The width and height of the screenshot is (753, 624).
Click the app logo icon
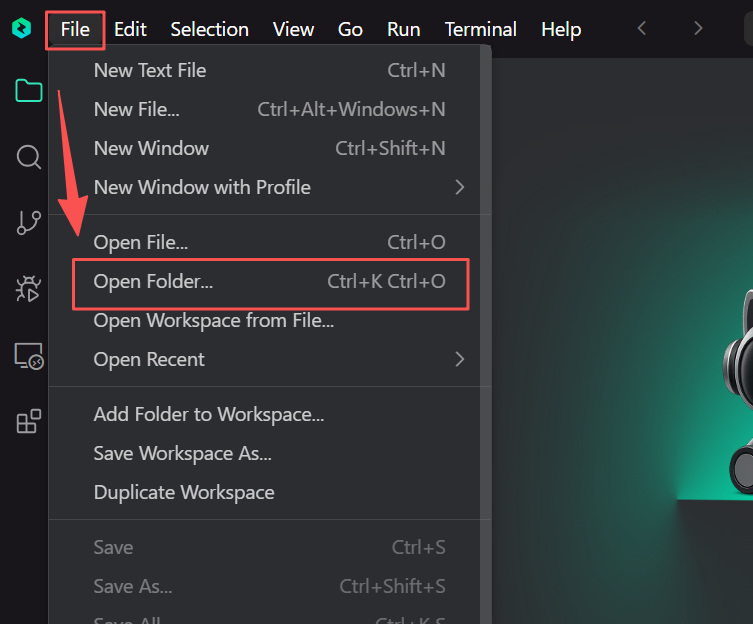pos(22,28)
